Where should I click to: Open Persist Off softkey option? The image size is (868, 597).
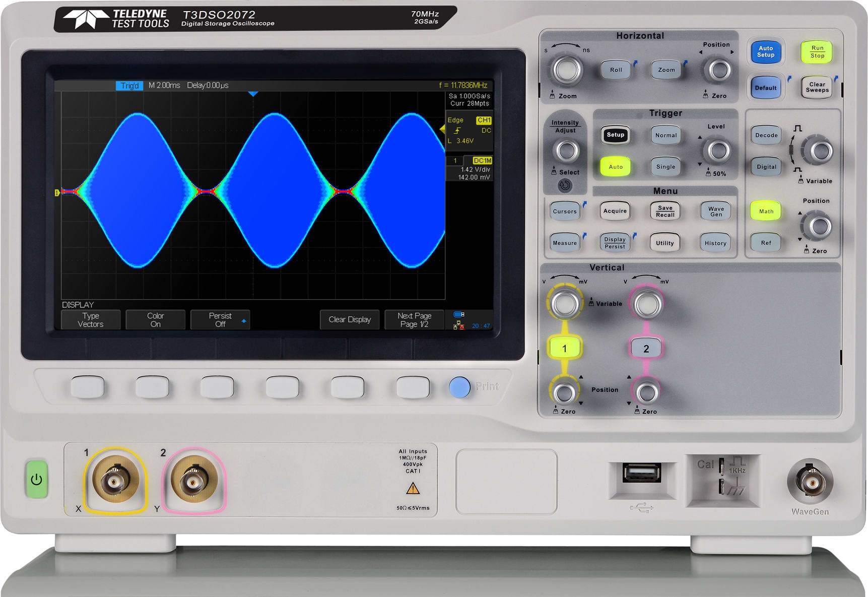pos(220,320)
